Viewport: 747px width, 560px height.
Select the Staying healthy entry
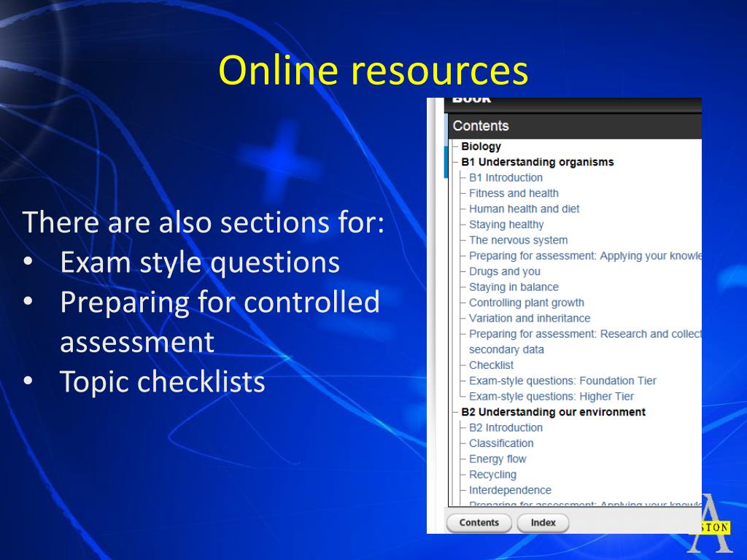pyautogui.click(x=506, y=225)
